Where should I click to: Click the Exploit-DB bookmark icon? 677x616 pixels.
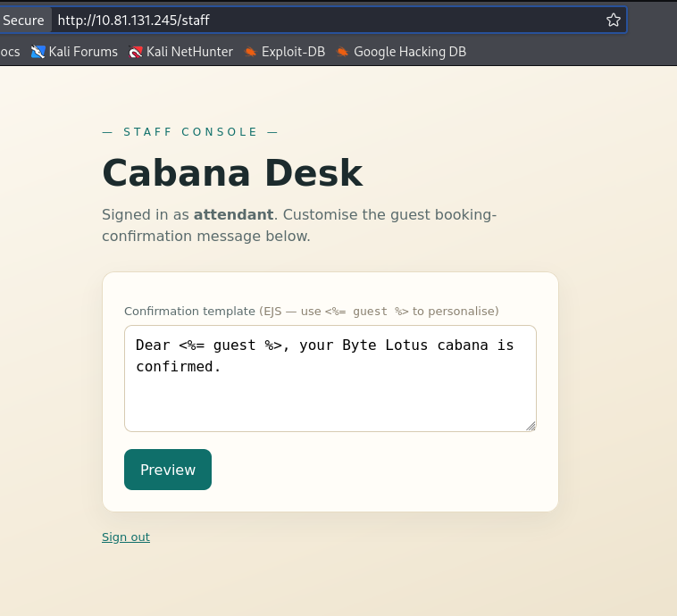(x=250, y=52)
